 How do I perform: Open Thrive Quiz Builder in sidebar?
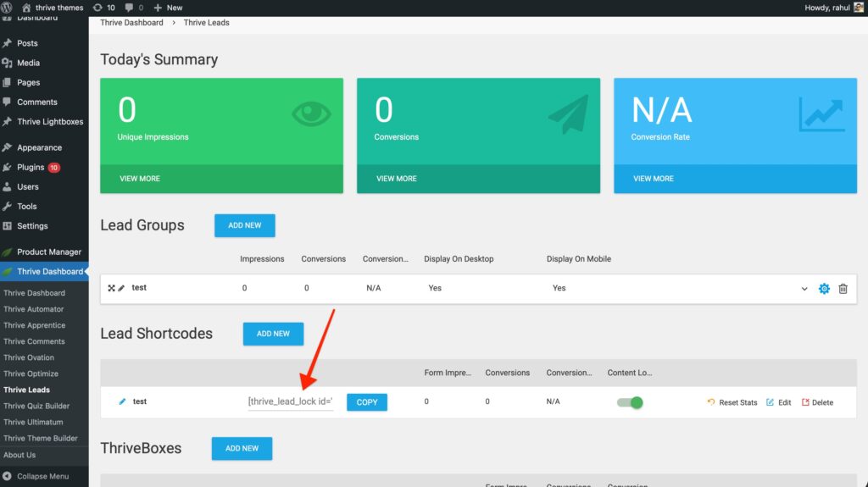[x=36, y=406]
